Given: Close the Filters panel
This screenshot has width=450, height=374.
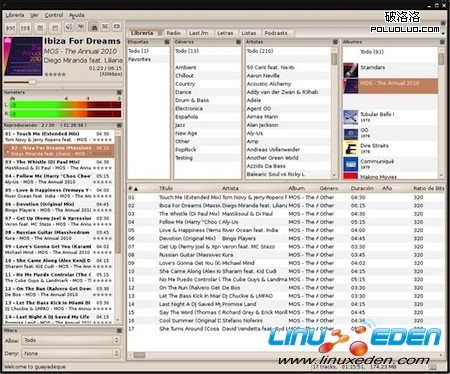Looking at the screenshot, I should pos(119,331).
